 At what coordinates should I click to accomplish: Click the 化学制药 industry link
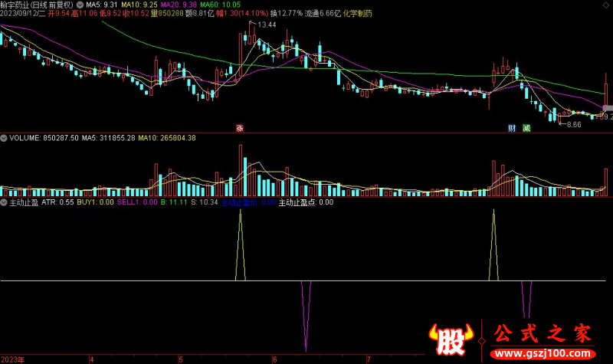coord(358,13)
